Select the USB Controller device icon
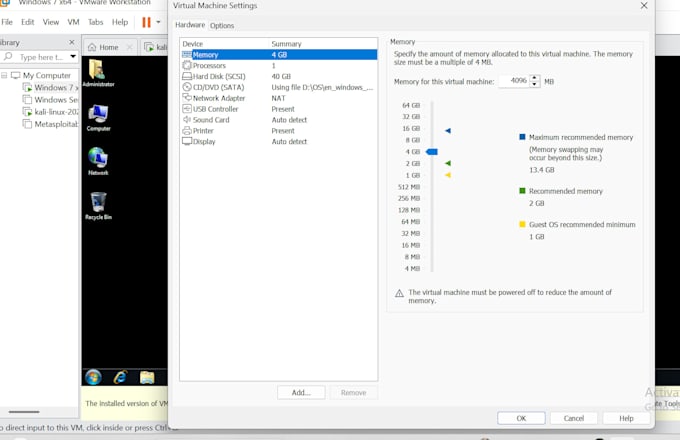680x440 pixels. pos(186,109)
